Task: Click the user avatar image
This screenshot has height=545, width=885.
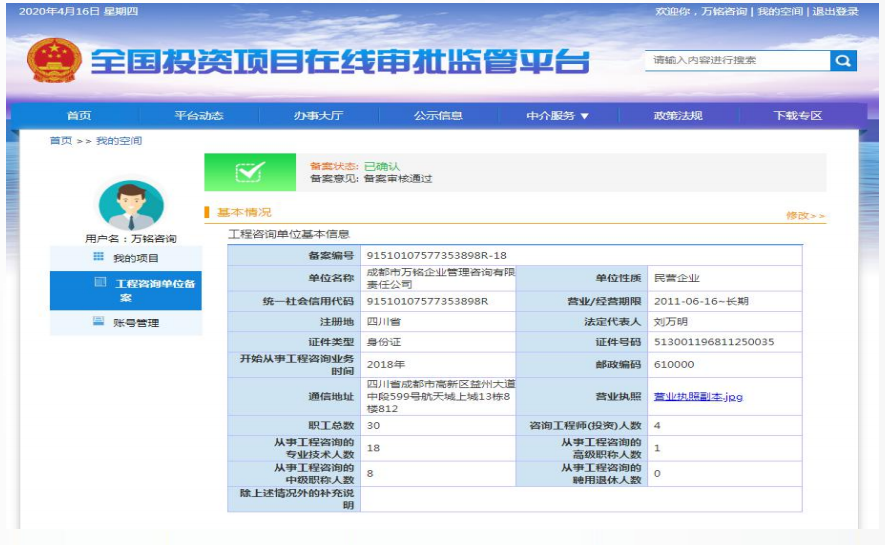Action: click(x=130, y=205)
